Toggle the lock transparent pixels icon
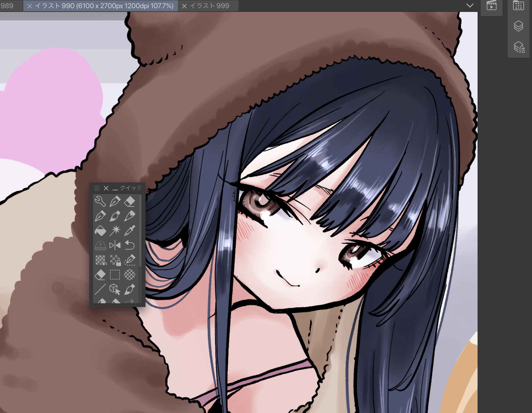This screenshot has height=413, width=532. click(115, 260)
